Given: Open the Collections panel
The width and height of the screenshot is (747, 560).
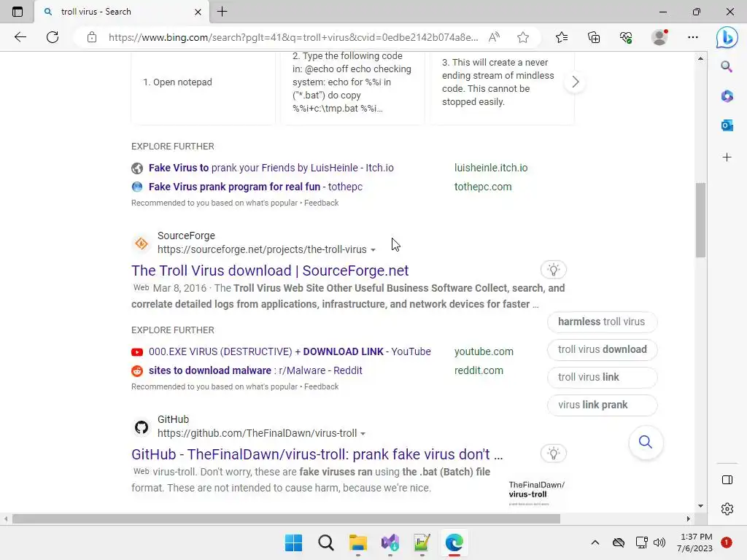Looking at the screenshot, I should point(594,37).
